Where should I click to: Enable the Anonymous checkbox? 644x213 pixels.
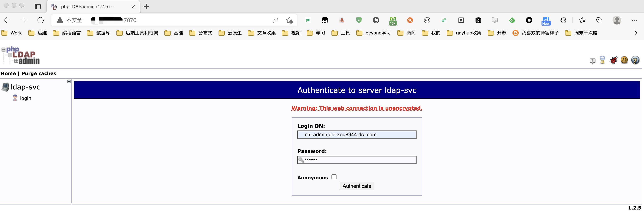(334, 177)
